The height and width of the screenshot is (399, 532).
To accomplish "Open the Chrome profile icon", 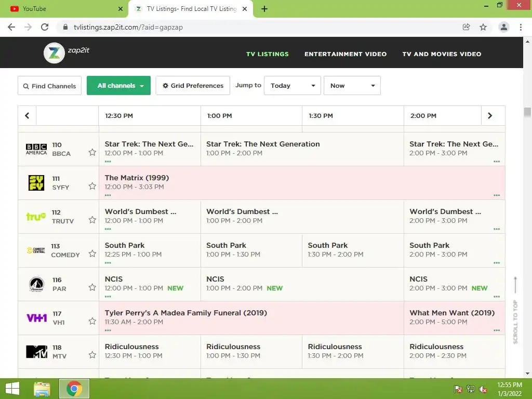I will 504,27.
